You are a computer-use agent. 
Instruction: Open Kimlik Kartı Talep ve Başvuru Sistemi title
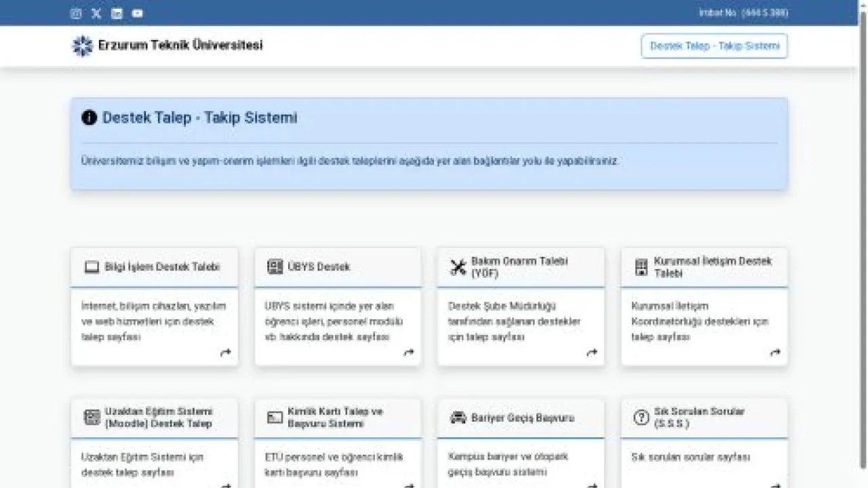click(x=335, y=418)
